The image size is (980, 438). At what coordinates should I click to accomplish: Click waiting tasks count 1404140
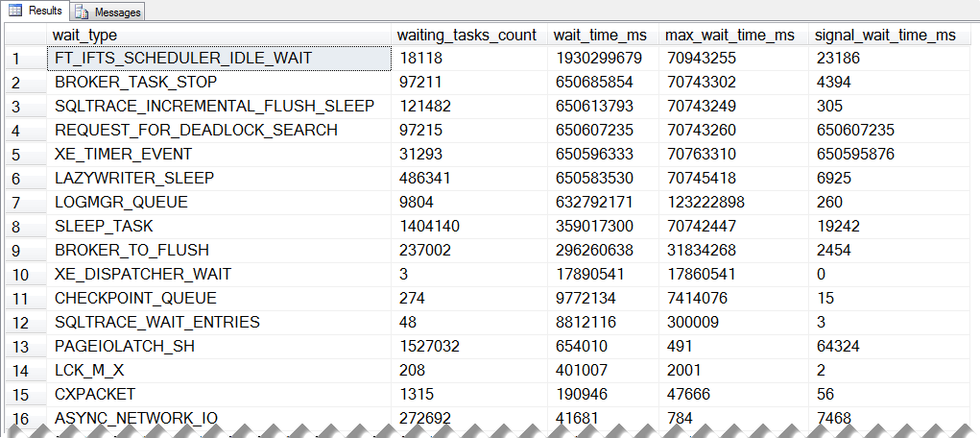470,227
